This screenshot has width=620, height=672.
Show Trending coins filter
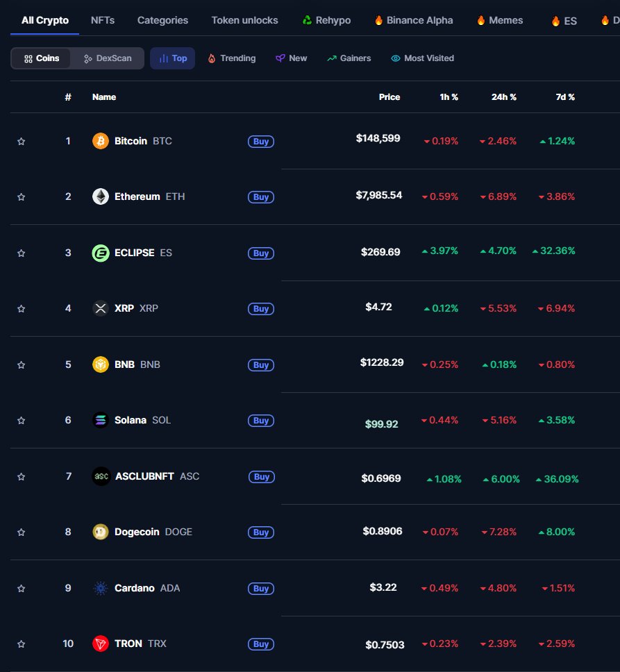click(232, 58)
